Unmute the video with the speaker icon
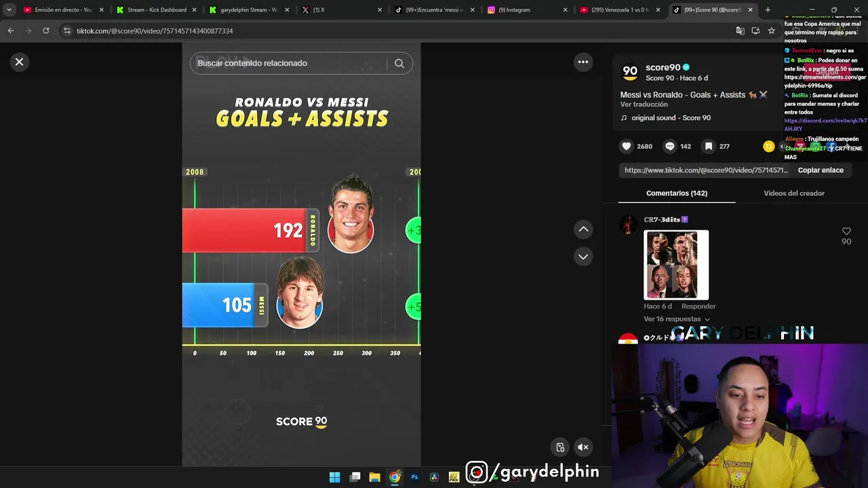868x488 pixels. (x=583, y=447)
